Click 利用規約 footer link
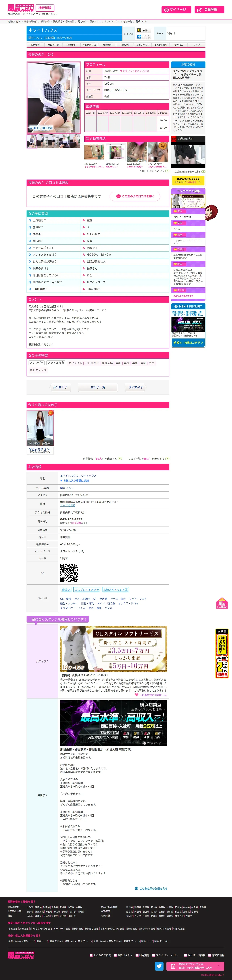This screenshot has height=980, width=232. point(143,955)
